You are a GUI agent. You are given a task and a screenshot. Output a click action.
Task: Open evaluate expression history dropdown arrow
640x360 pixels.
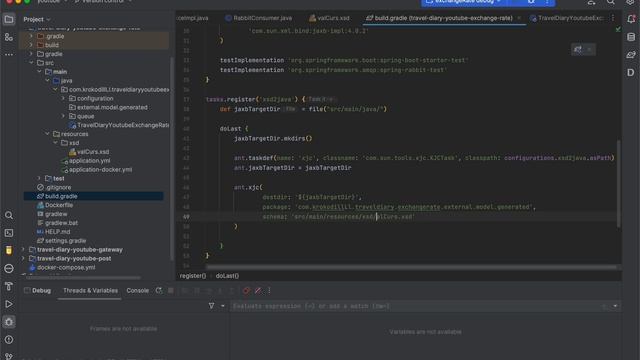pos(615,306)
